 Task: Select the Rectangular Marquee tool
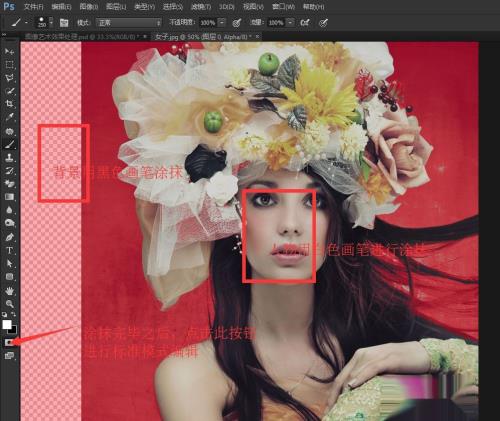pos(9,65)
